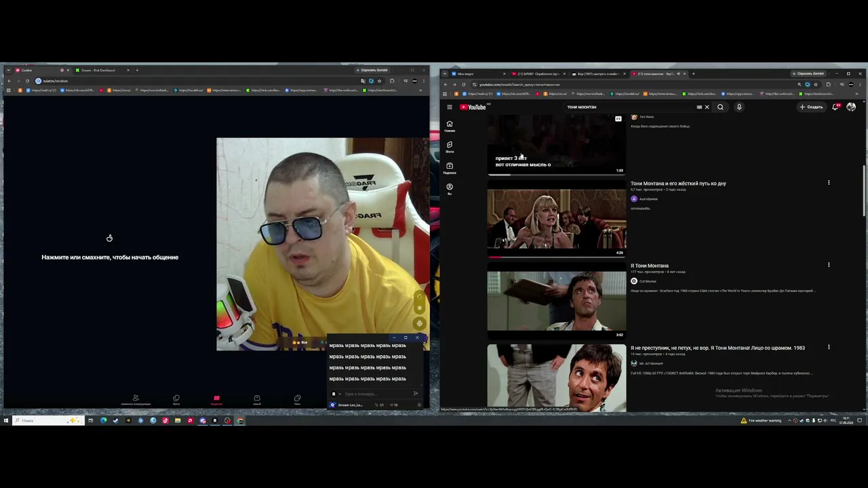Open the on-screen keyboard in YouTube search

[699, 107]
